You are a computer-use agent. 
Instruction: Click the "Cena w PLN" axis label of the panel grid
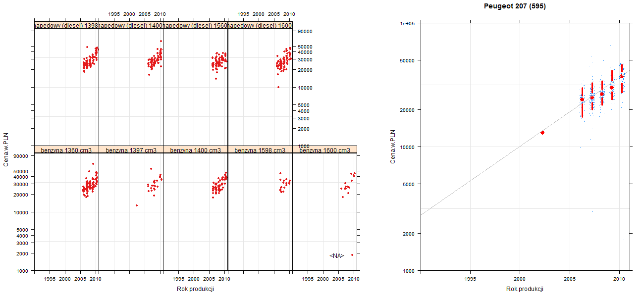[x=6, y=150]
